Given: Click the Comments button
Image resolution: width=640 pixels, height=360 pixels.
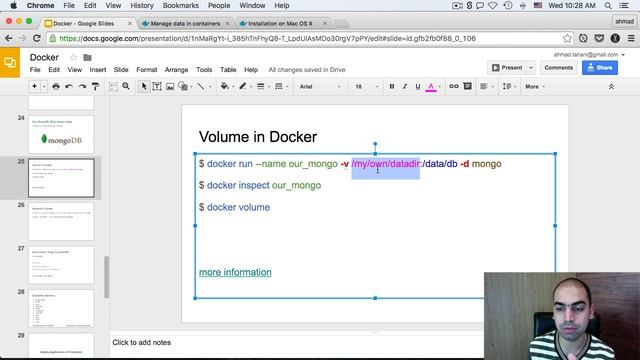Looking at the screenshot, I should point(558,68).
